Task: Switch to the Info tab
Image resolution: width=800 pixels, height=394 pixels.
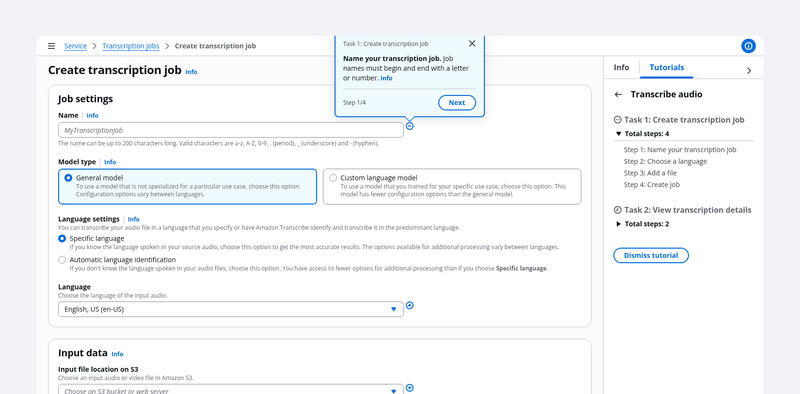Action: [621, 67]
